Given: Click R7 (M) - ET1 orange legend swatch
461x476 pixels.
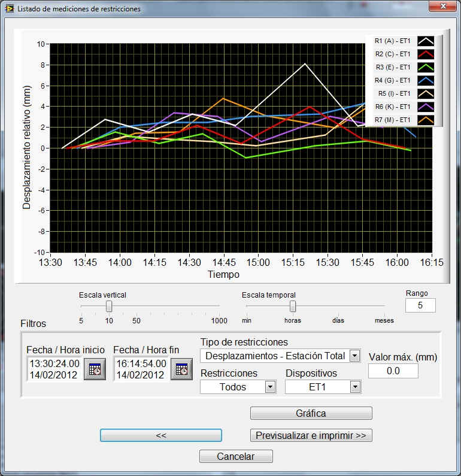Looking at the screenshot, I should tap(426, 120).
